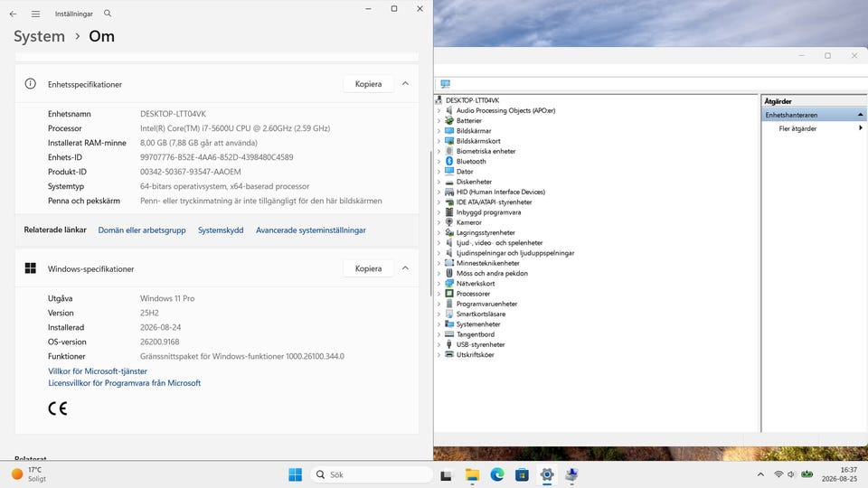Copy Windows specifications with Kopiera
This screenshot has width=868, height=488.
[x=368, y=267]
